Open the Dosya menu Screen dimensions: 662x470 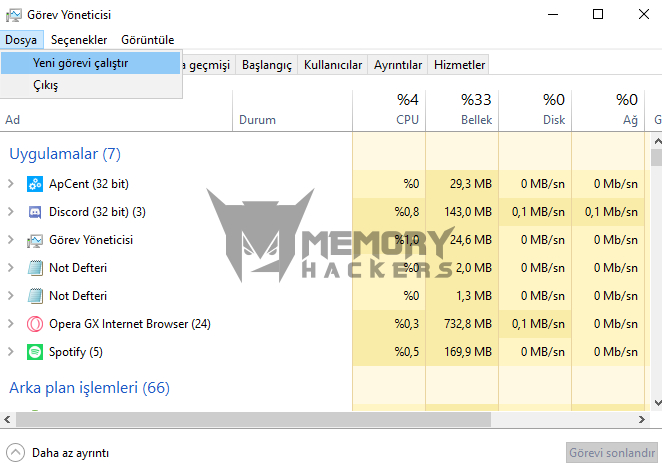21,40
